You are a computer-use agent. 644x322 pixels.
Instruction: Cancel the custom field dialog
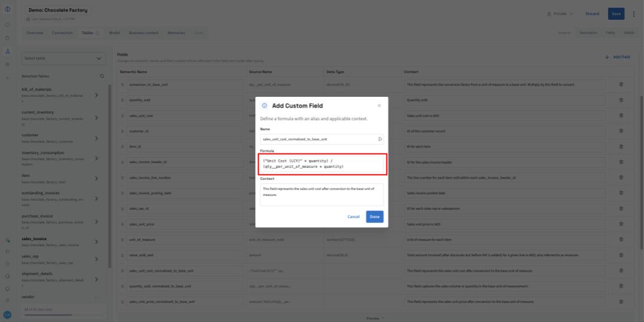click(x=354, y=217)
